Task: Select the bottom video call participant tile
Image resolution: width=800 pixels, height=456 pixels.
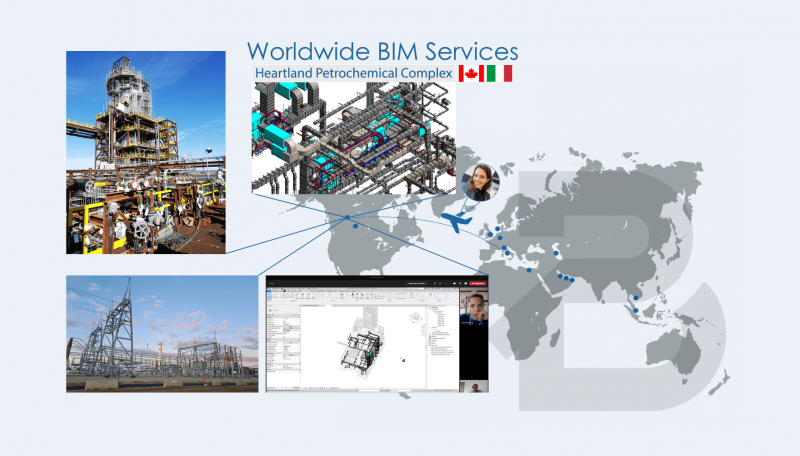Action: tap(474, 384)
